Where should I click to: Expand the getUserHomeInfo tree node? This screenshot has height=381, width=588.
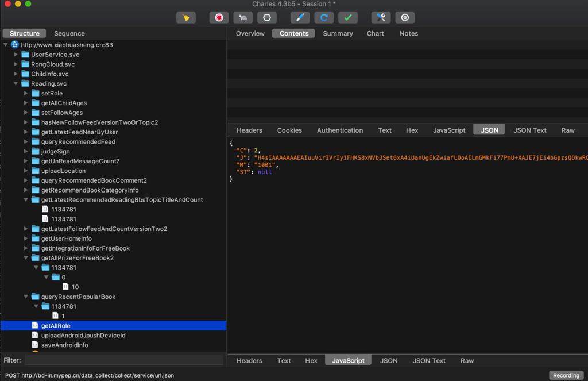tap(26, 238)
